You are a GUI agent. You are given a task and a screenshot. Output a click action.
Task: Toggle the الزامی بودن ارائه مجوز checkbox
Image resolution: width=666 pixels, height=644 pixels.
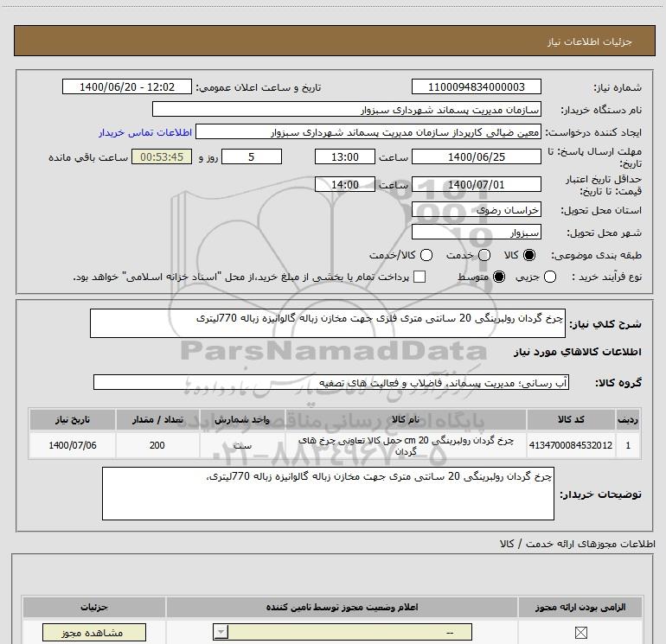pos(580,633)
